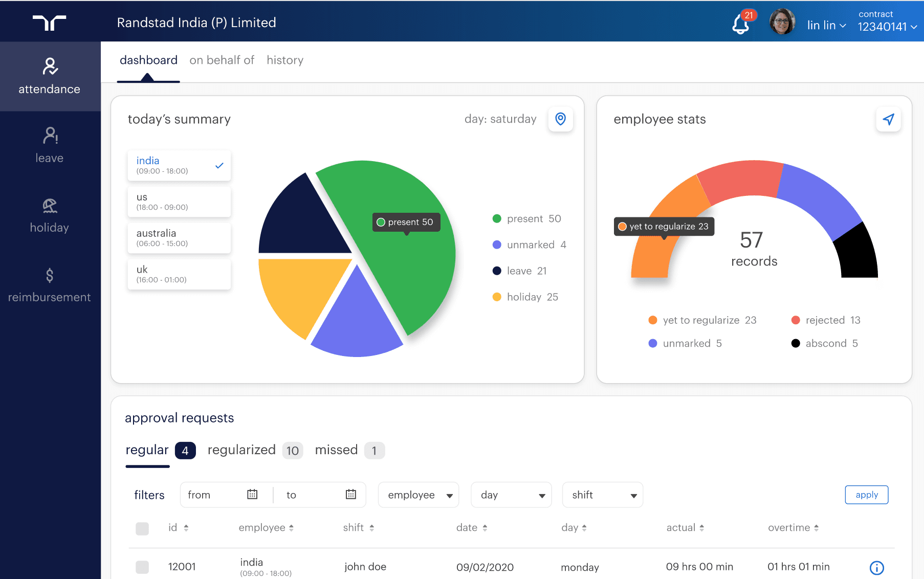924x579 pixels.
Task: Click the red rejected gauge segment
Action: click(742, 180)
